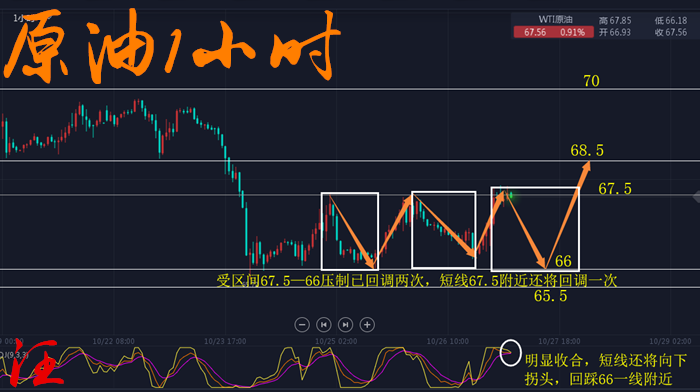Click the 高 67.85 high value
This screenshot has height=392, width=700.
point(615,21)
